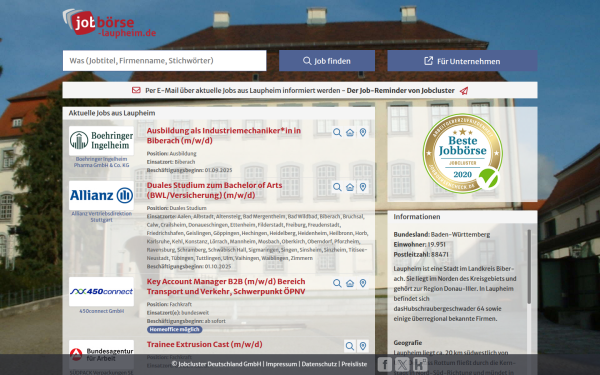Click the paper plane icon in the reminder bar

point(464,91)
